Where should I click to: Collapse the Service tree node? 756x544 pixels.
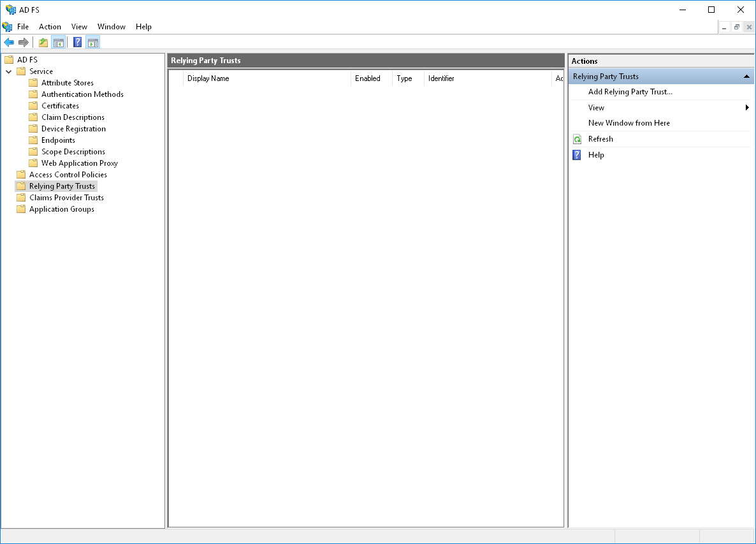pyautogui.click(x=9, y=71)
